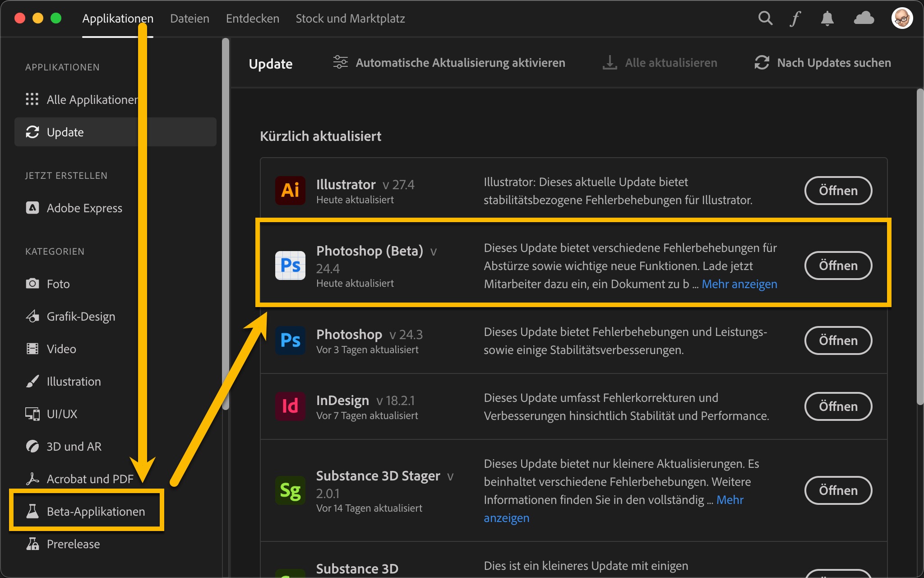Click the Illustrator app icon
This screenshot has height=578, width=924.
click(290, 191)
